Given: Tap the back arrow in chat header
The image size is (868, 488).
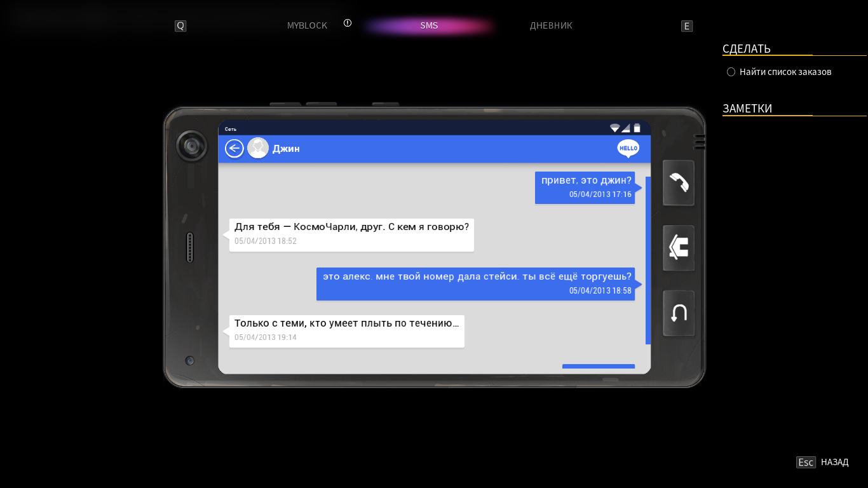Looking at the screenshot, I should 234,149.
